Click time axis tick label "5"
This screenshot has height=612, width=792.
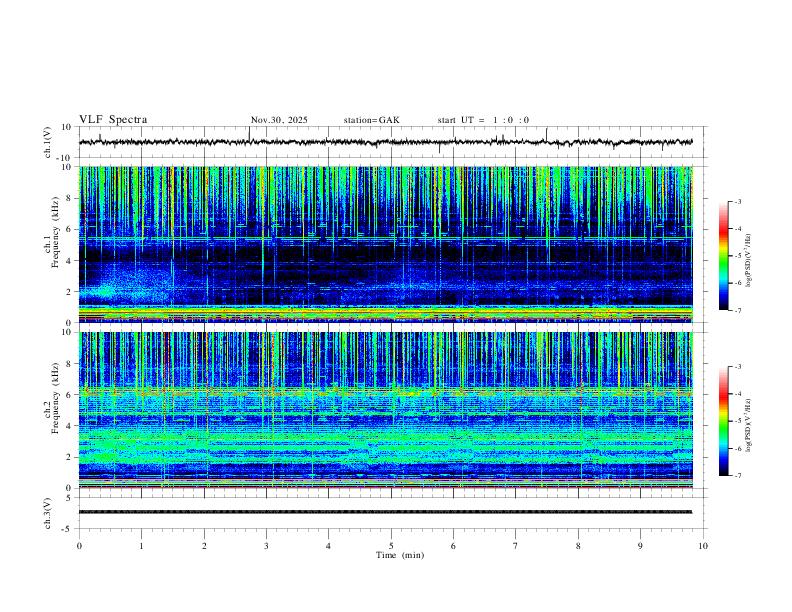(x=391, y=546)
